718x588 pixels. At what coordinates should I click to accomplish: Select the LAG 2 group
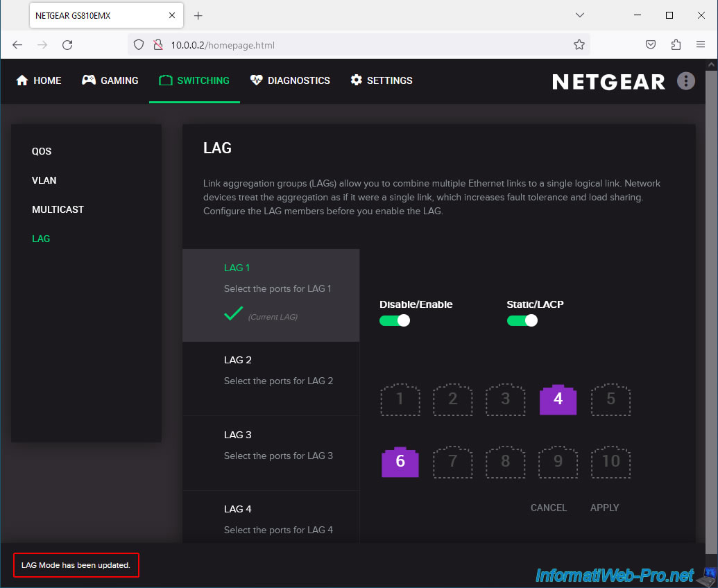tap(271, 379)
